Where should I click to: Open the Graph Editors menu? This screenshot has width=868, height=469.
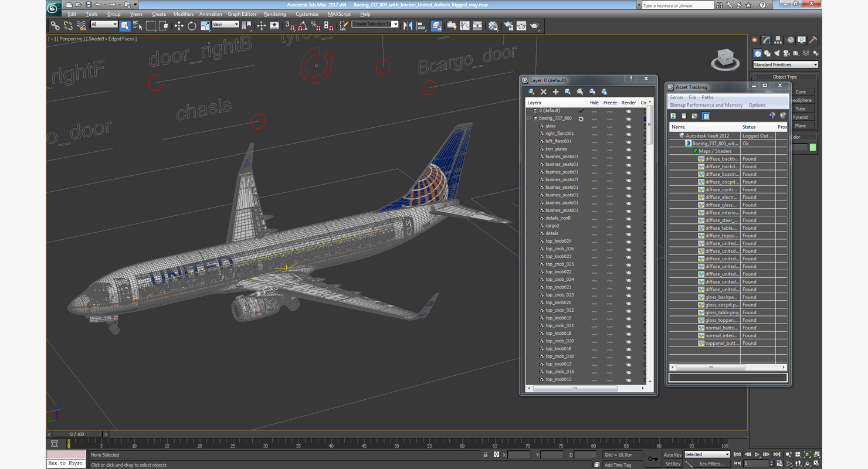tap(242, 14)
